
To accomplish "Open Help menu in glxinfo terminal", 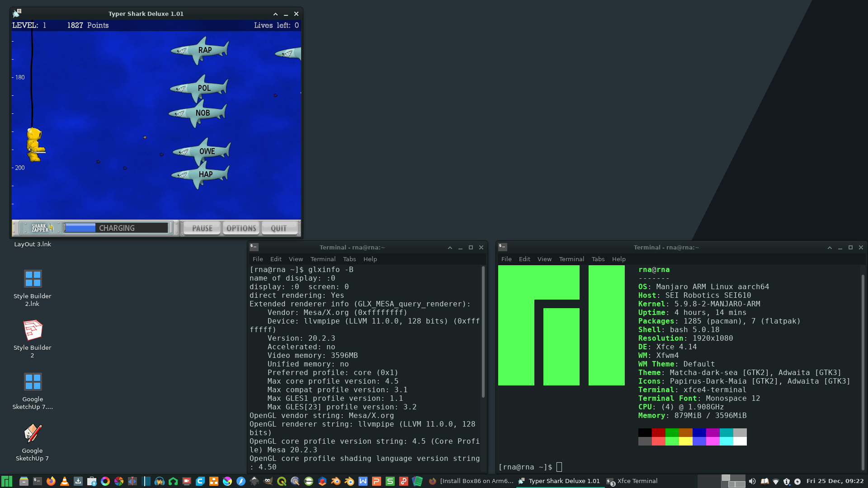I will (370, 259).
